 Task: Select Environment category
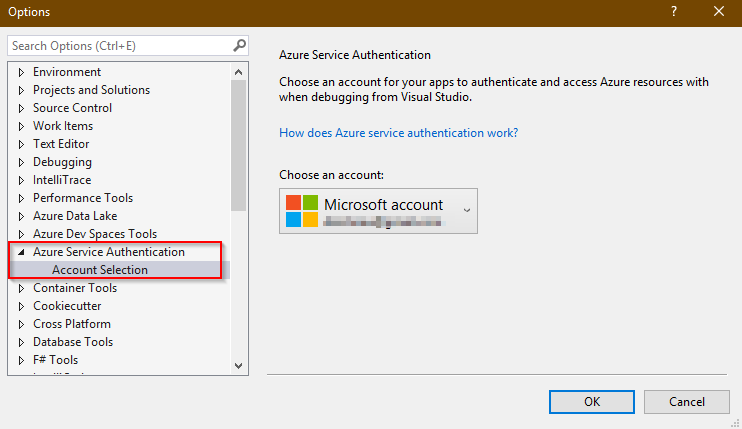click(x=67, y=72)
